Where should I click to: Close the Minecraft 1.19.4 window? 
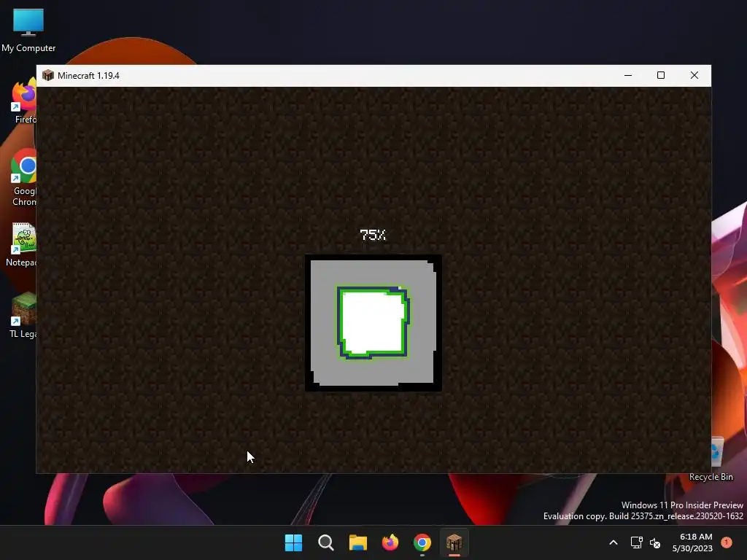pos(694,75)
